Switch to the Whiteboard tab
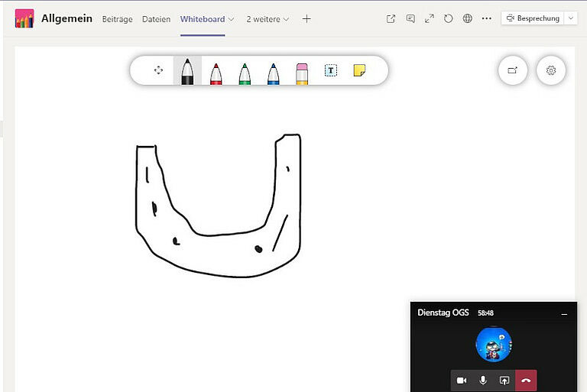 click(x=203, y=19)
